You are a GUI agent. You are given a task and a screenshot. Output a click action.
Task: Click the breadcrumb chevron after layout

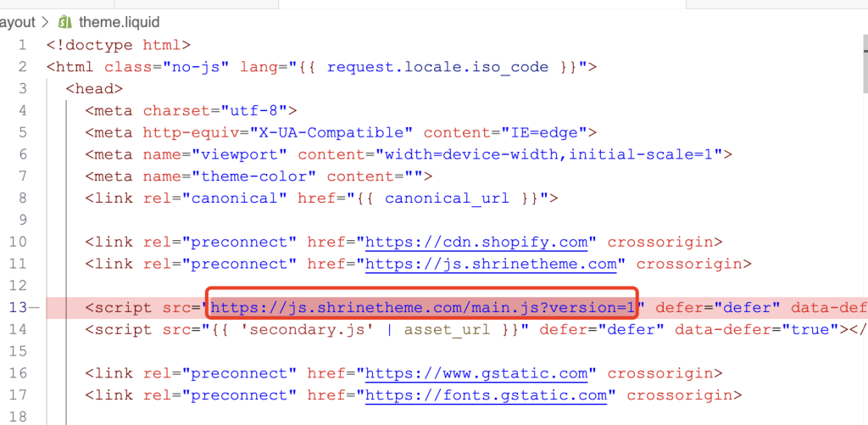click(44, 22)
